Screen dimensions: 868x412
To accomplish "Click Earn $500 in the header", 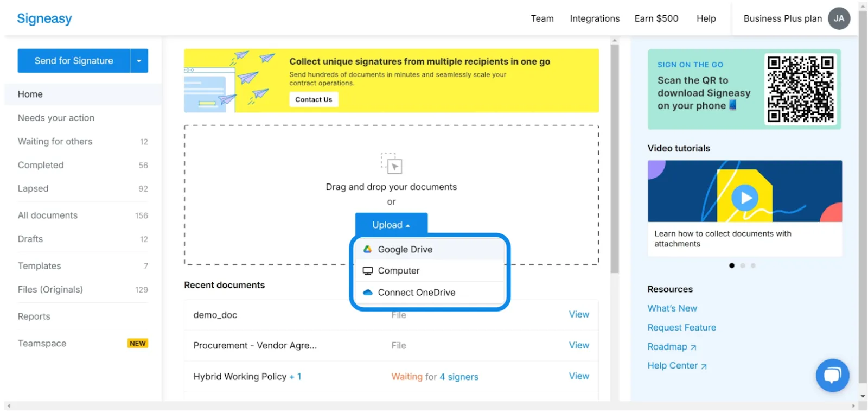I will 656,18.
